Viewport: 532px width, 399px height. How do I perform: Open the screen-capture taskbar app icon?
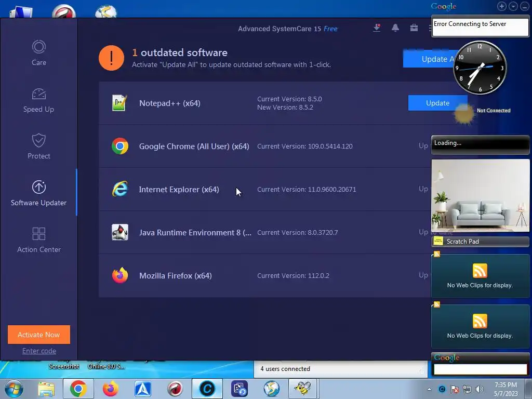[x=239, y=389]
